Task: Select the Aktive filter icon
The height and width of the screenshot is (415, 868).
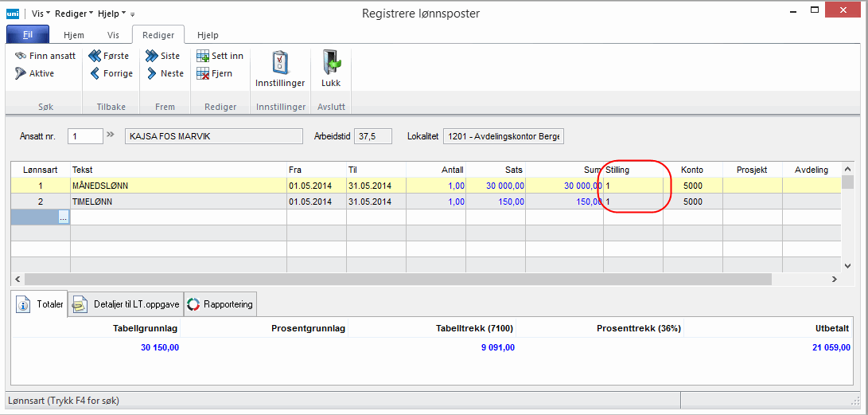Action: [21, 73]
